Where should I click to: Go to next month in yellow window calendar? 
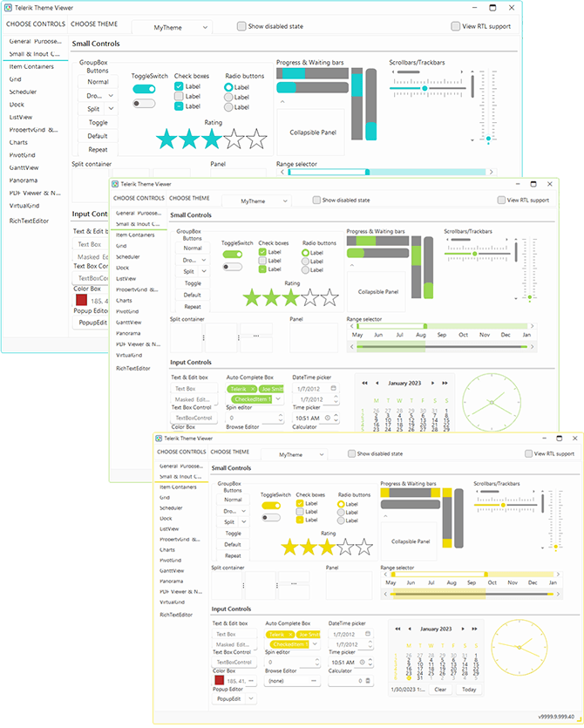tap(463, 629)
